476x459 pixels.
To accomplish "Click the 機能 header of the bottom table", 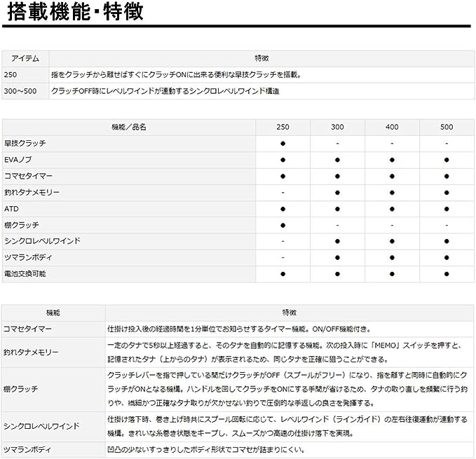I will pos(53,313).
